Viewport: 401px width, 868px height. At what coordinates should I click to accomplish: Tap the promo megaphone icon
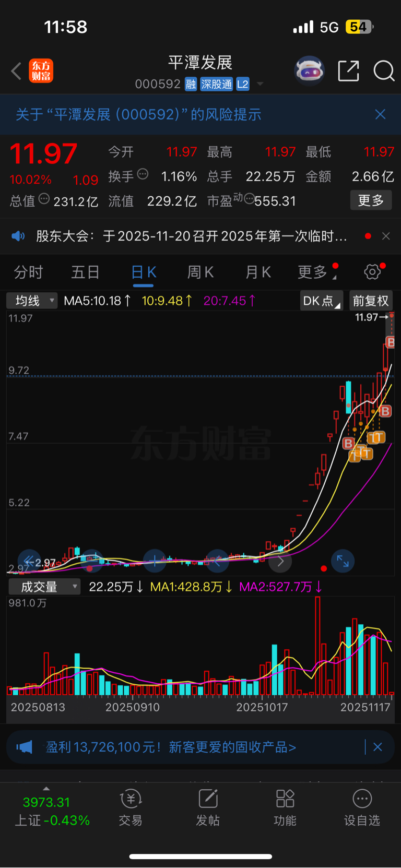click(24, 747)
